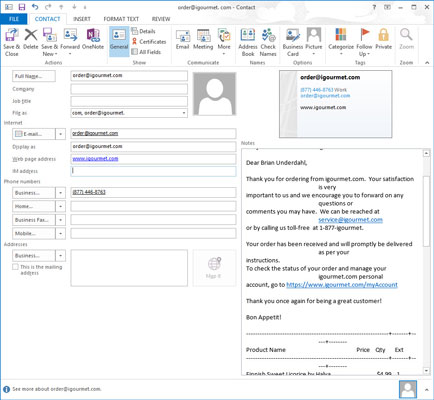The height and width of the screenshot is (400, 434).
Task: Schedule a Meeting with this contact
Action: tap(203, 39)
